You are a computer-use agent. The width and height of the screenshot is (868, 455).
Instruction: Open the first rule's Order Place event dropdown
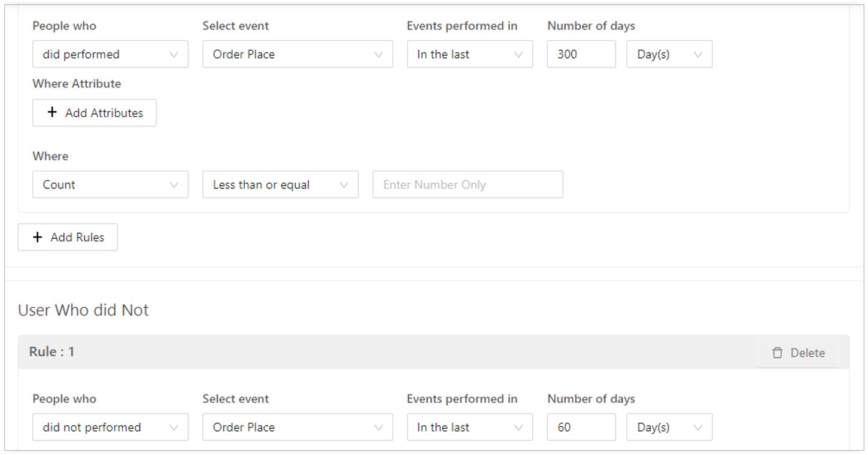(x=298, y=54)
